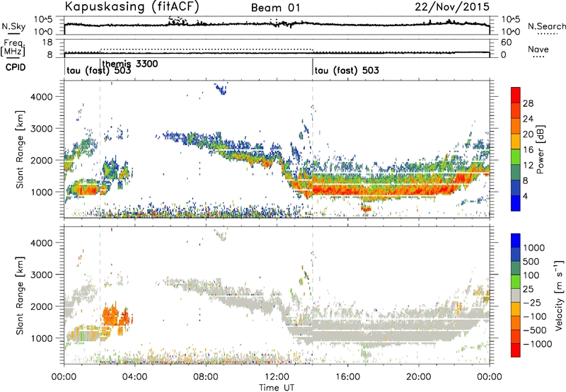Click tau (fast) 503 label beginning at 14:00
566x392 pixels.
(x=347, y=70)
